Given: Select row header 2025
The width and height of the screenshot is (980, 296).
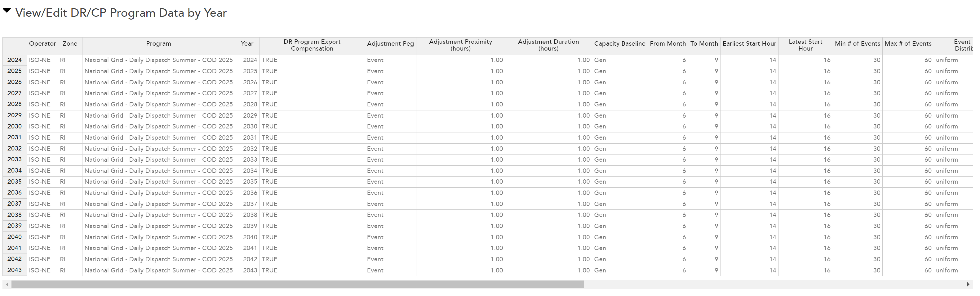Looking at the screenshot, I should click(14, 71).
